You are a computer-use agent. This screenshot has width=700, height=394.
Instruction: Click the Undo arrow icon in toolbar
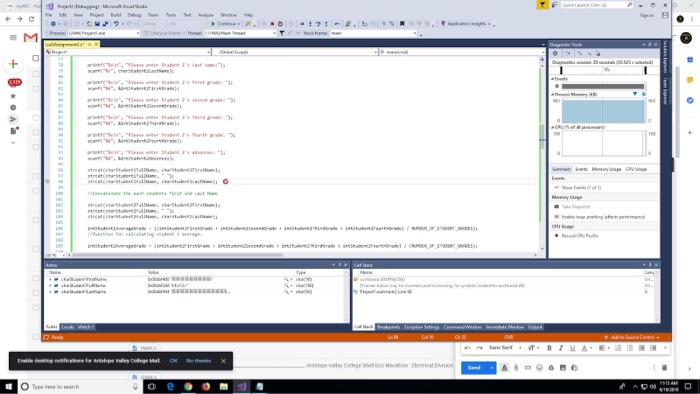tap(116, 24)
